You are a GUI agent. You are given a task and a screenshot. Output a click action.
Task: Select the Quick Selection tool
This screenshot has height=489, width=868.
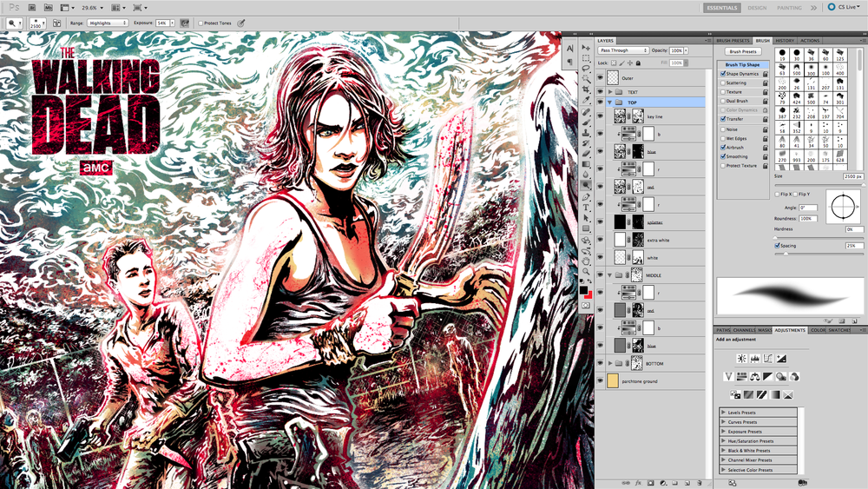click(x=586, y=79)
